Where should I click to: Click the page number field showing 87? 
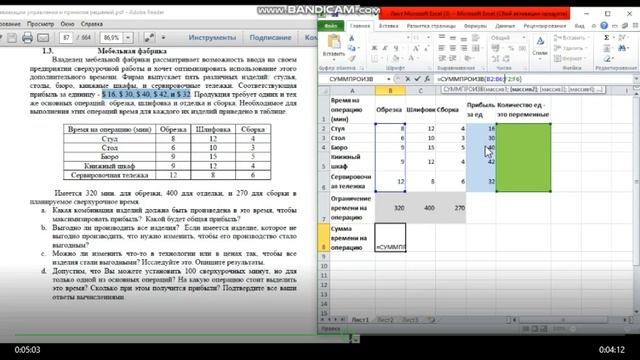(x=67, y=38)
